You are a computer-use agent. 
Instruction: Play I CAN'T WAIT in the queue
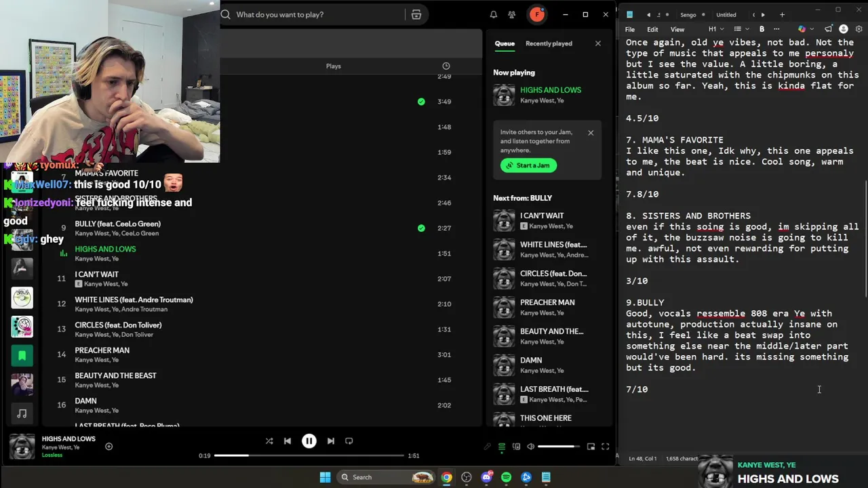(541, 216)
